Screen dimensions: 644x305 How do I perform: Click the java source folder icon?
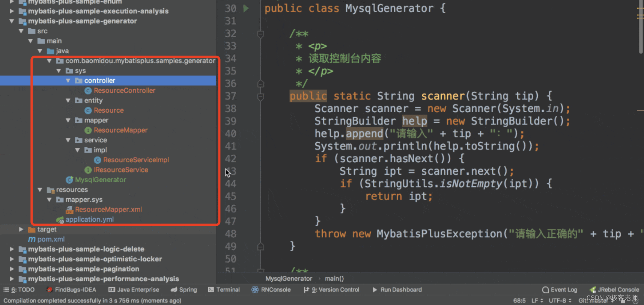click(x=51, y=51)
